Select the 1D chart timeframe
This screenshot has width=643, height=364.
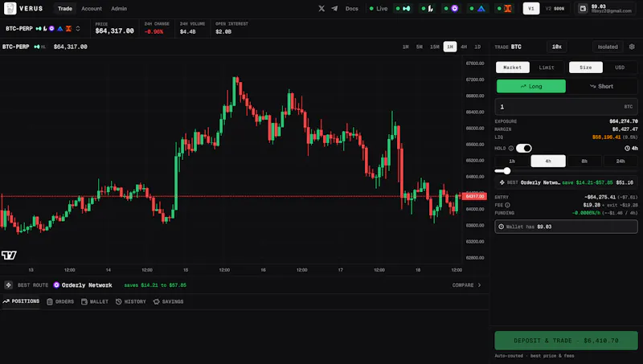click(x=477, y=47)
